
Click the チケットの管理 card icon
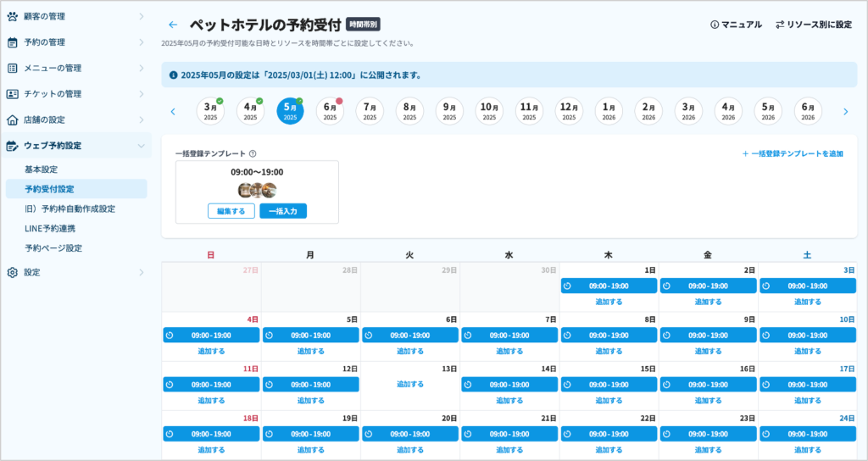point(12,94)
